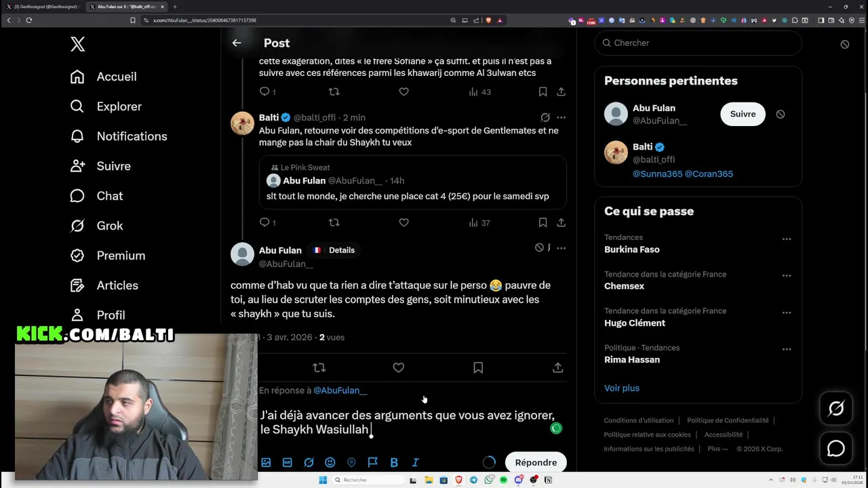
Task: More options for Rima Hassan trend
Action: [x=787, y=349]
